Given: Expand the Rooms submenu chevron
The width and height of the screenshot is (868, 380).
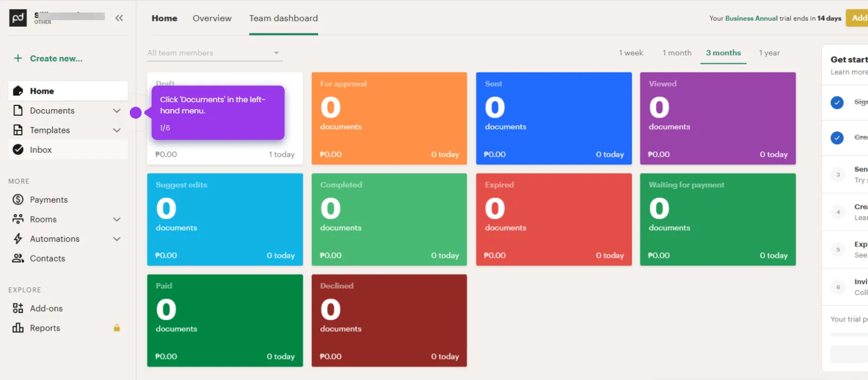Looking at the screenshot, I should pyautogui.click(x=116, y=219).
